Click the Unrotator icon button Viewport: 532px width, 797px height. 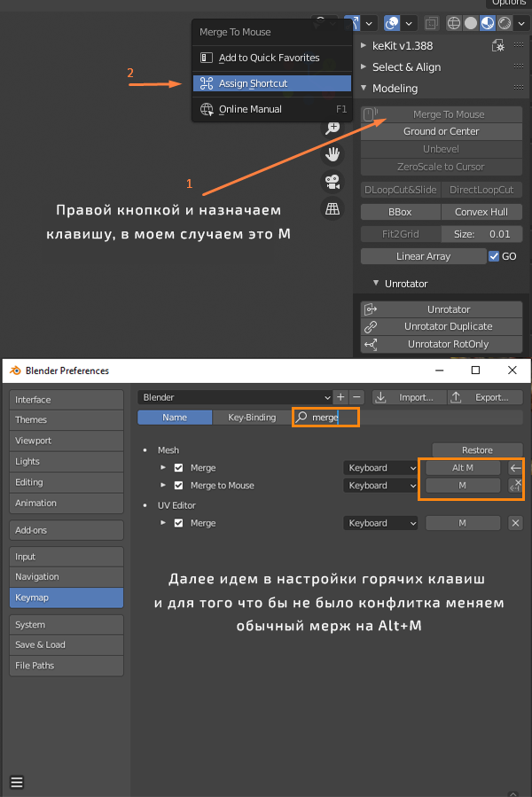371,309
